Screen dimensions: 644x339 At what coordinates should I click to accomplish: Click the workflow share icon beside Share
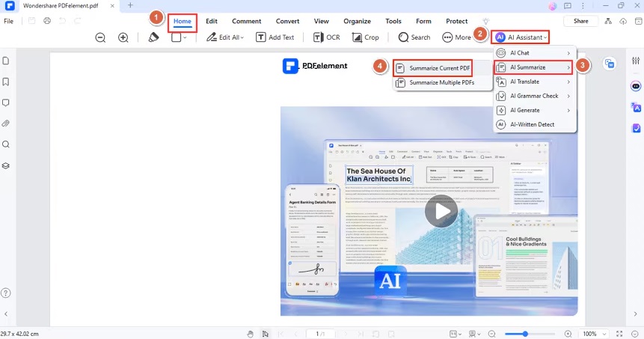tap(608, 22)
